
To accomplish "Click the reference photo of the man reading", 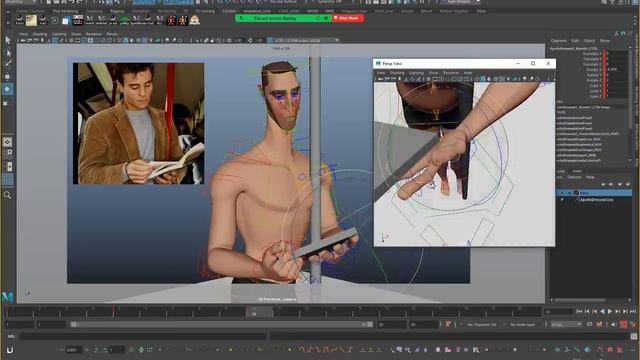I will [138, 123].
